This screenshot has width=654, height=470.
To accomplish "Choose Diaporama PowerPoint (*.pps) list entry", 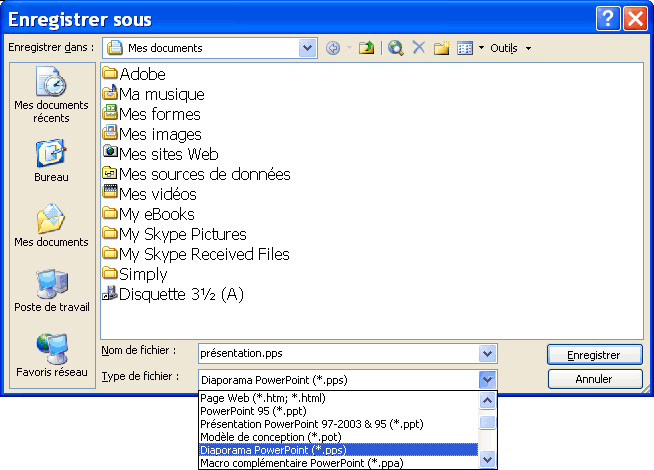I will (x=338, y=450).
